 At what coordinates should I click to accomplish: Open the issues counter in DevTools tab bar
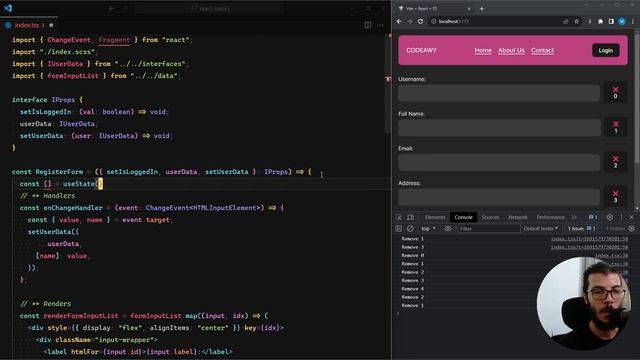pyautogui.click(x=593, y=218)
